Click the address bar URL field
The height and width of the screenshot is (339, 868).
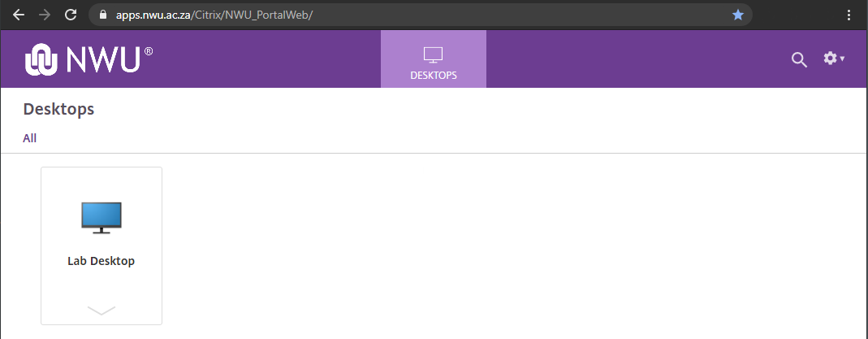pyautogui.click(x=420, y=15)
